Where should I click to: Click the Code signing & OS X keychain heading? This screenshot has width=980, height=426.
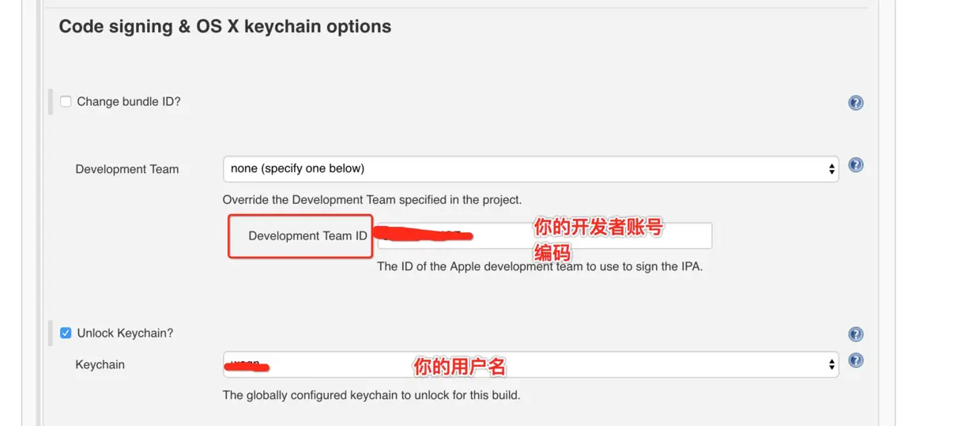tap(224, 26)
